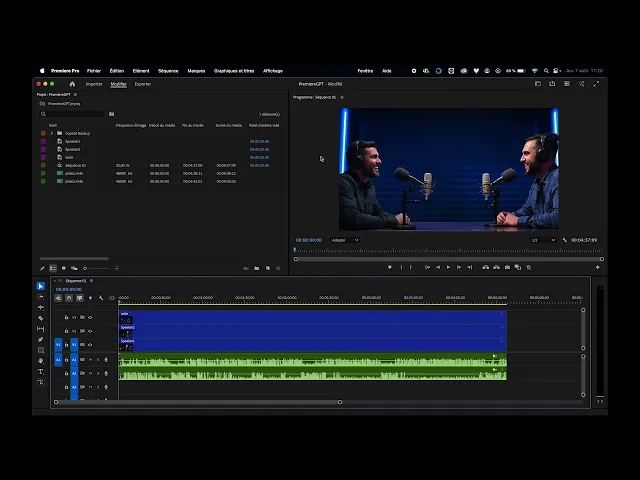Screen dimensions: 640x480
Task: Switch Project panel to list view
Action: pos(53,268)
